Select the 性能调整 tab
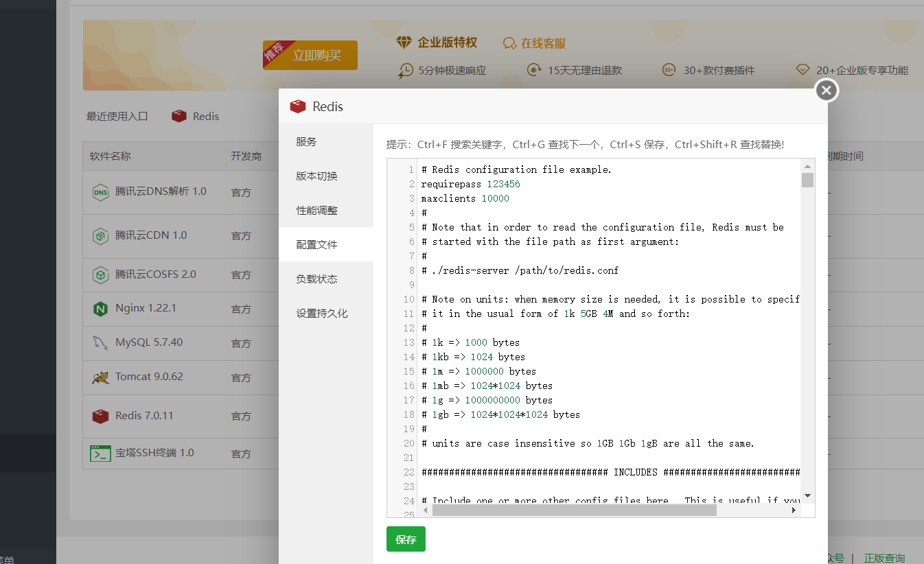 coord(316,210)
